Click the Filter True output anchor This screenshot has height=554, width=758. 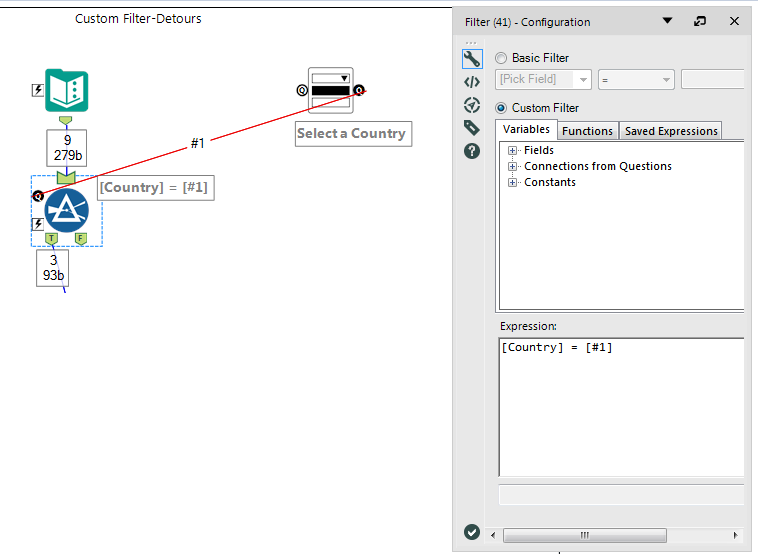point(51,238)
